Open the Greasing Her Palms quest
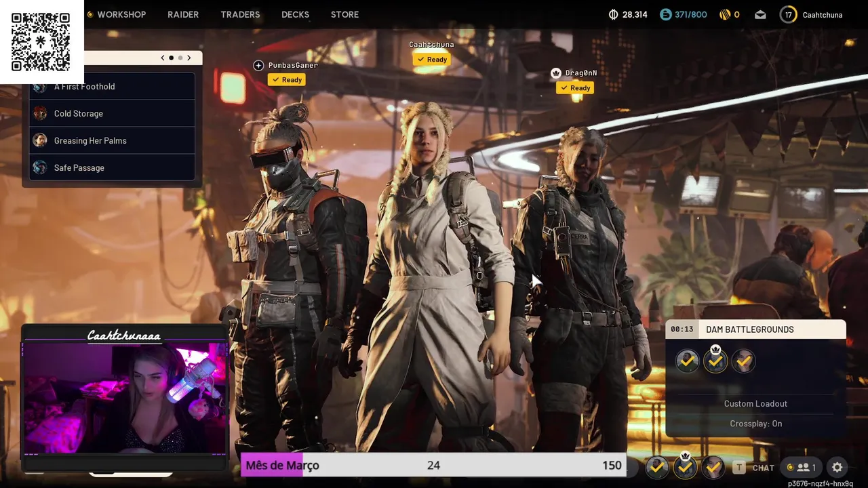Image resolution: width=868 pixels, height=488 pixels. pos(112,140)
